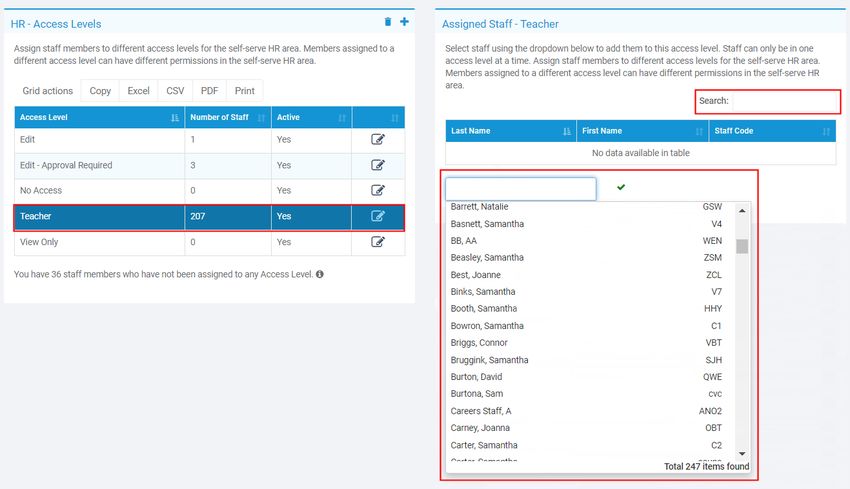
Task: Open edit icon for Edit access level
Action: tap(378, 140)
